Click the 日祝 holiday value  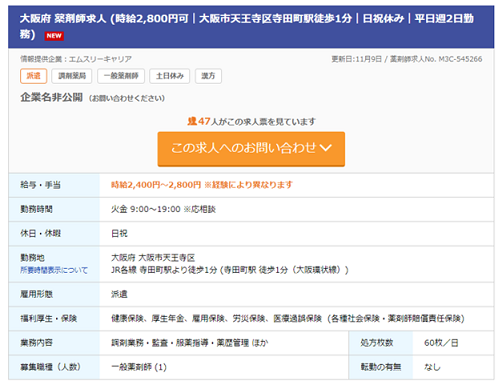coord(119,233)
